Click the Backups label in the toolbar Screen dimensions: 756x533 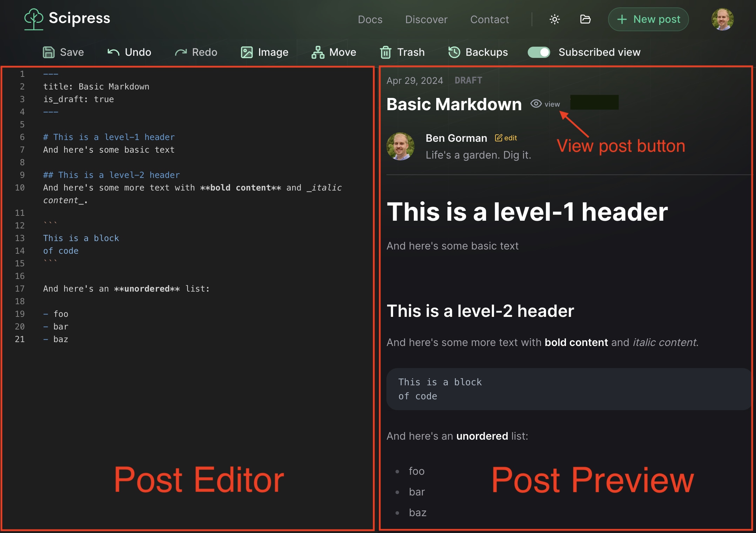[487, 52]
